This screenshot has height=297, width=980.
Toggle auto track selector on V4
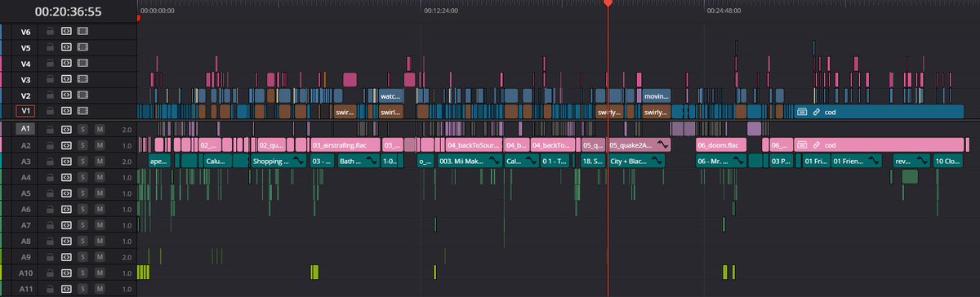(x=66, y=64)
